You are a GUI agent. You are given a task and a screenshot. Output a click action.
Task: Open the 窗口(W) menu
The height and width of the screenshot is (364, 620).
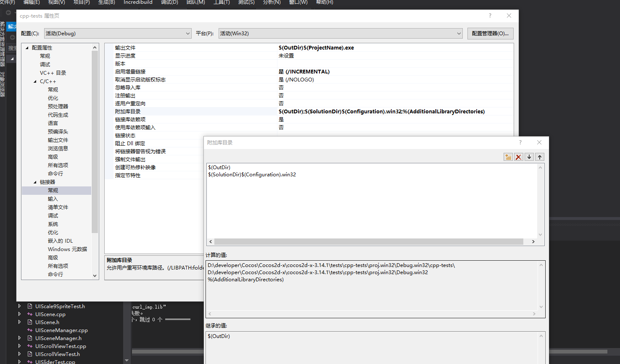pos(298,3)
